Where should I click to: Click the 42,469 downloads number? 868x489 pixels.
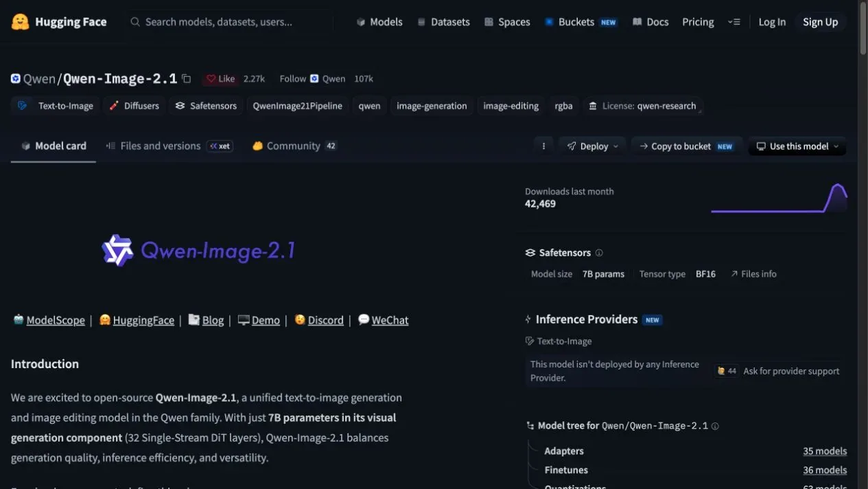click(540, 204)
